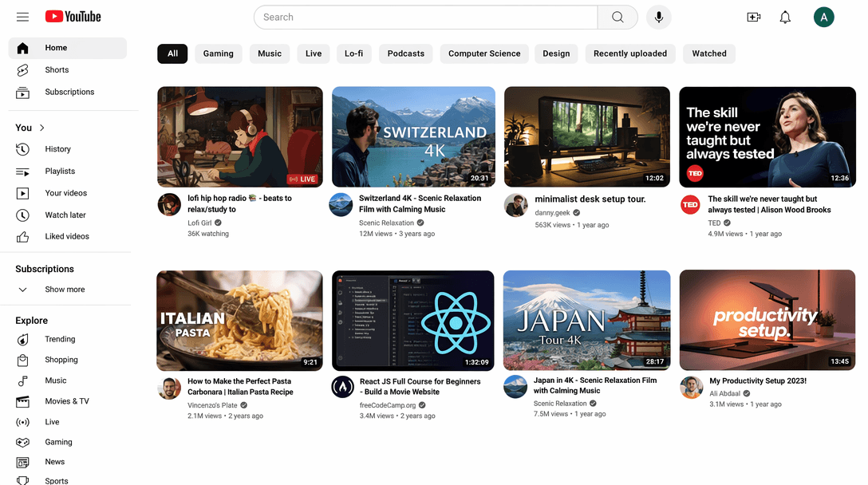Select the Lo-fi filter chip
Screen dimensions: 868x485
tap(353, 53)
